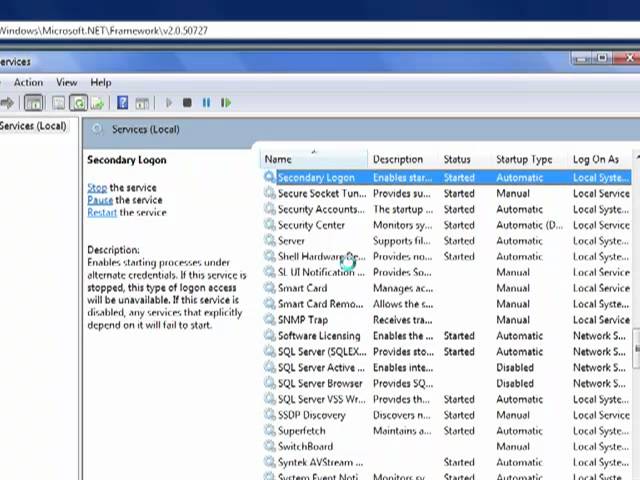The height and width of the screenshot is (480, 640).
Task: Click 'Receives tra...' description of SNMP Trap
Action: [402, 320]
